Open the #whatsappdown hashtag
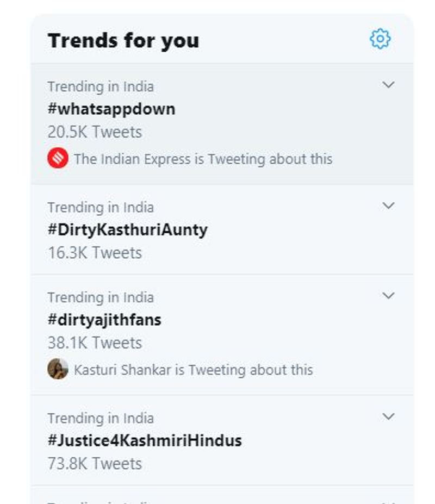435x504 pixels. click(x=111, y=109)
